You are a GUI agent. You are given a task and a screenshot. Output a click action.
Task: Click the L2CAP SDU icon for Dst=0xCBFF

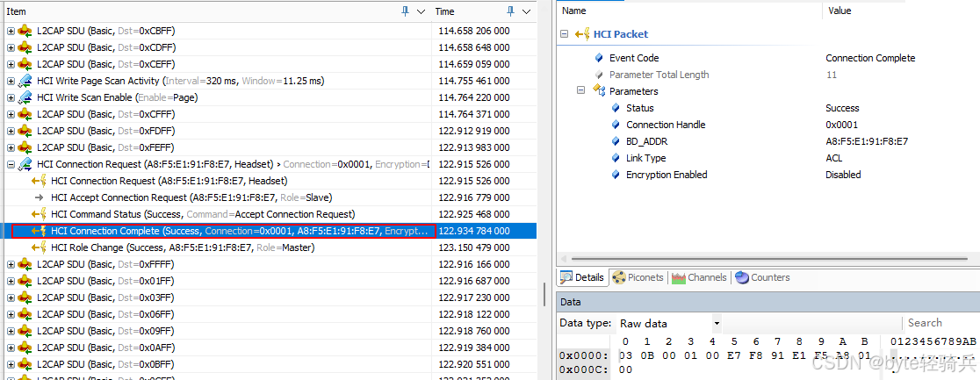(25, 31)
